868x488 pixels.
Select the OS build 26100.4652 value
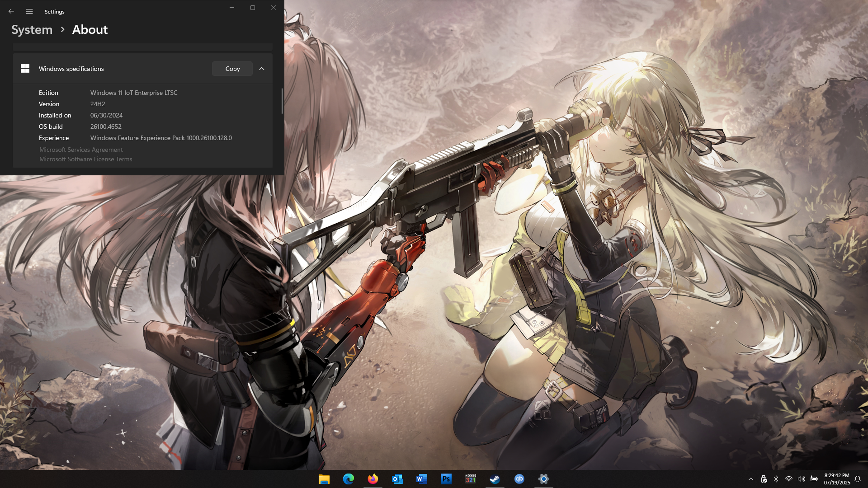click(x=106, y=127)
